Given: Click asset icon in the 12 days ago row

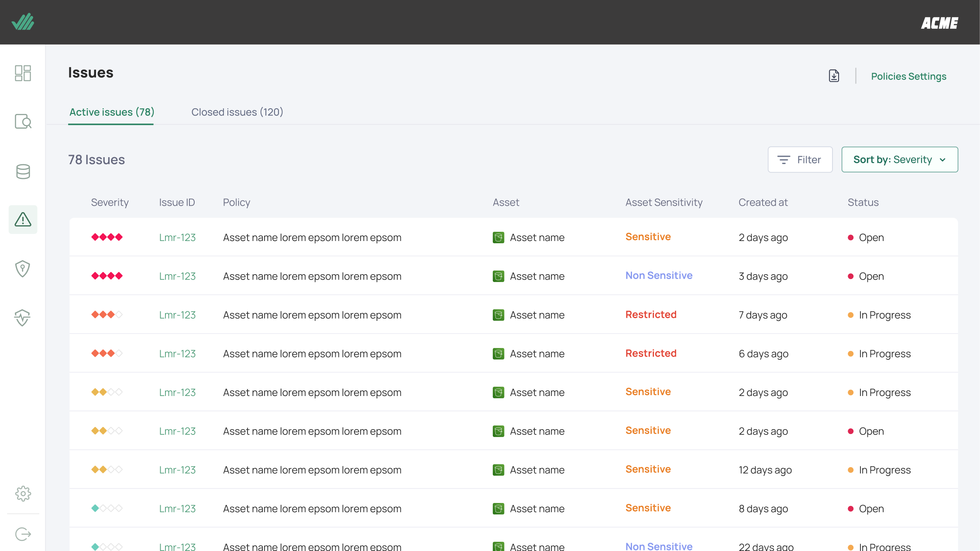Looking at the screenshot, I should click(499, 470).
